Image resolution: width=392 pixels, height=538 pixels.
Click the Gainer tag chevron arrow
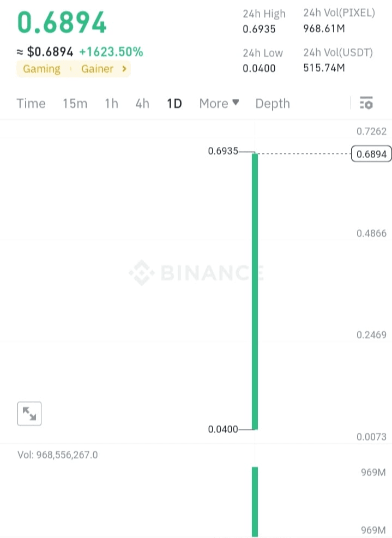click(124, 69)
